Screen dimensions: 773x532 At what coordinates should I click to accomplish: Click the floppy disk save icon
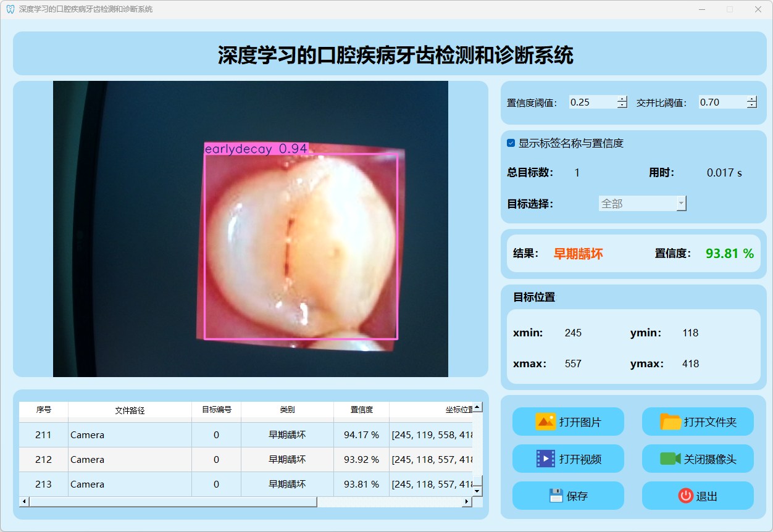coord(556,496)
